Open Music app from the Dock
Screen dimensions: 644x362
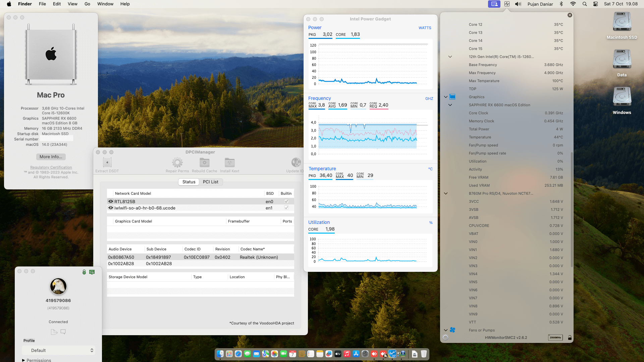[x=347, y=354]
